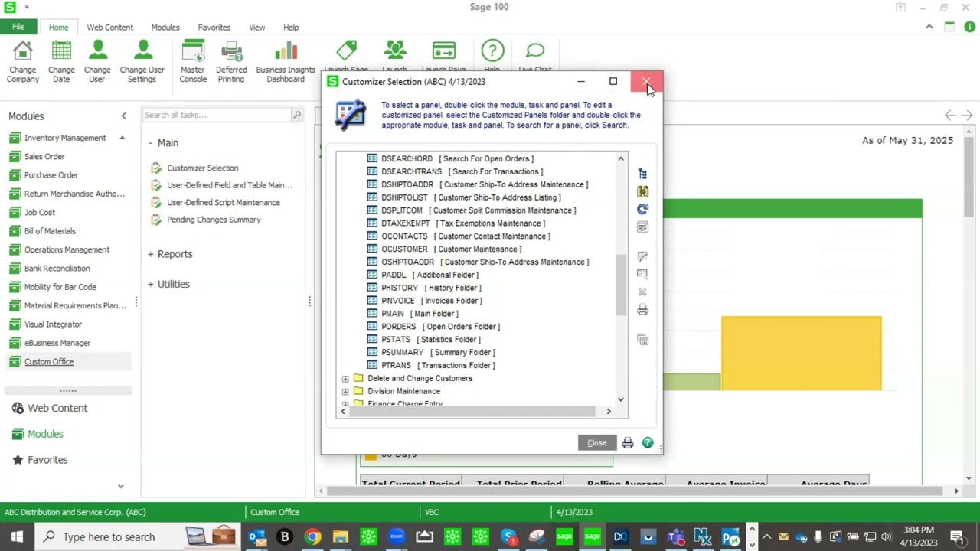The image size is (980, 551).
Task: Click the Windows Start button
Action: [x=17, y=536]
